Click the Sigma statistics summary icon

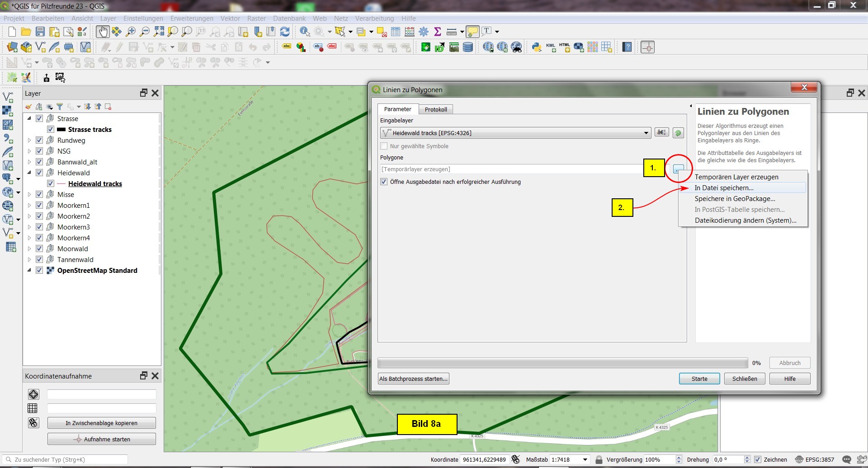click(437, 32)
